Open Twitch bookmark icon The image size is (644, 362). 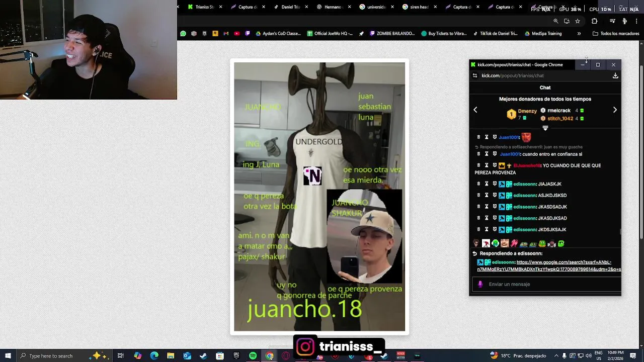247,34
